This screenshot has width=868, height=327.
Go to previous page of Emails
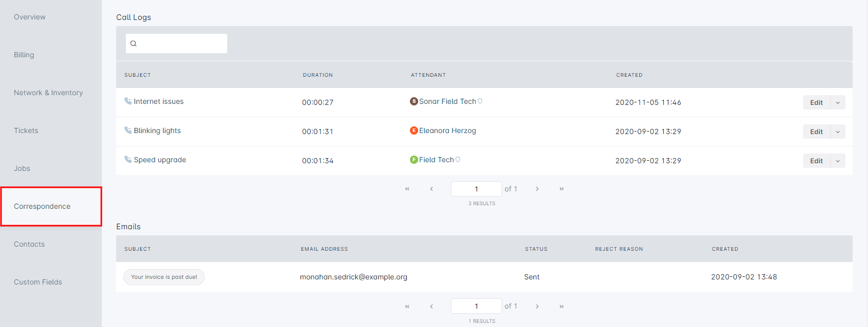[431, 307]
